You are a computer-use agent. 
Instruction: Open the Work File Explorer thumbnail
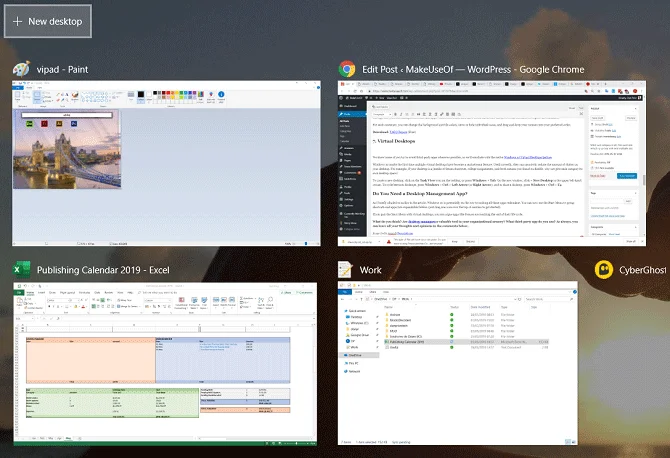[458, 363]
